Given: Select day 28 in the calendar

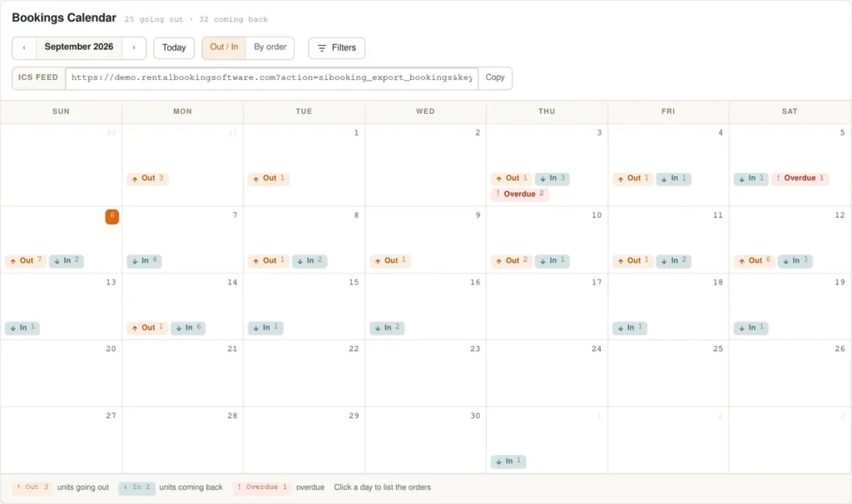Looking at the screenshot, I should 182,441.
